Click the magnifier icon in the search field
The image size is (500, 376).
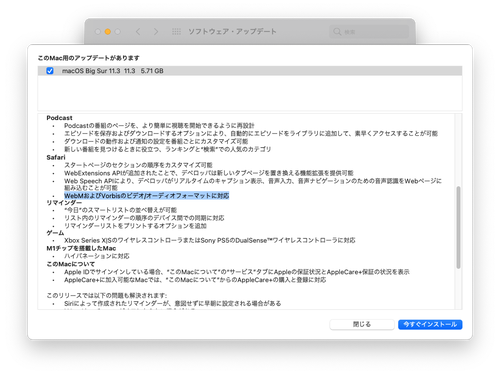tap(337, 32)
